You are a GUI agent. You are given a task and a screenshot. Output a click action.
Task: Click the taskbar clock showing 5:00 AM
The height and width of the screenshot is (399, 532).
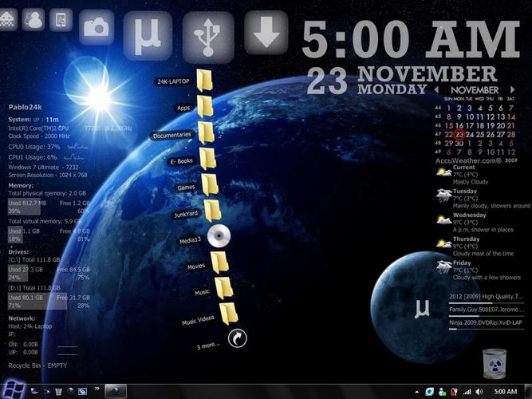point(505,392)
